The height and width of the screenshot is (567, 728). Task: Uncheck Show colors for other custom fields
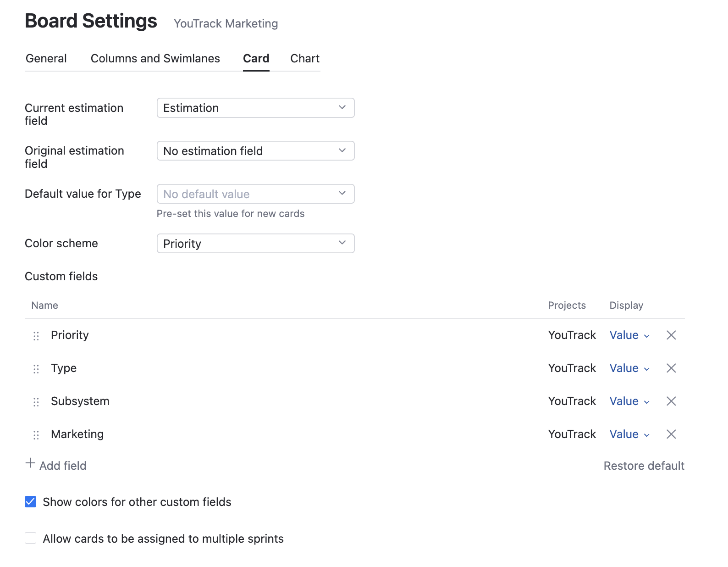(31, 502)
